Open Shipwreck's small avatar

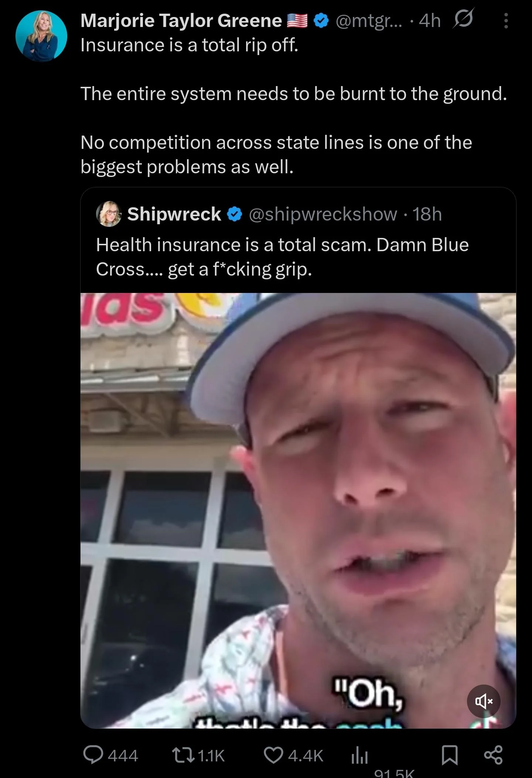click(109, 214)
